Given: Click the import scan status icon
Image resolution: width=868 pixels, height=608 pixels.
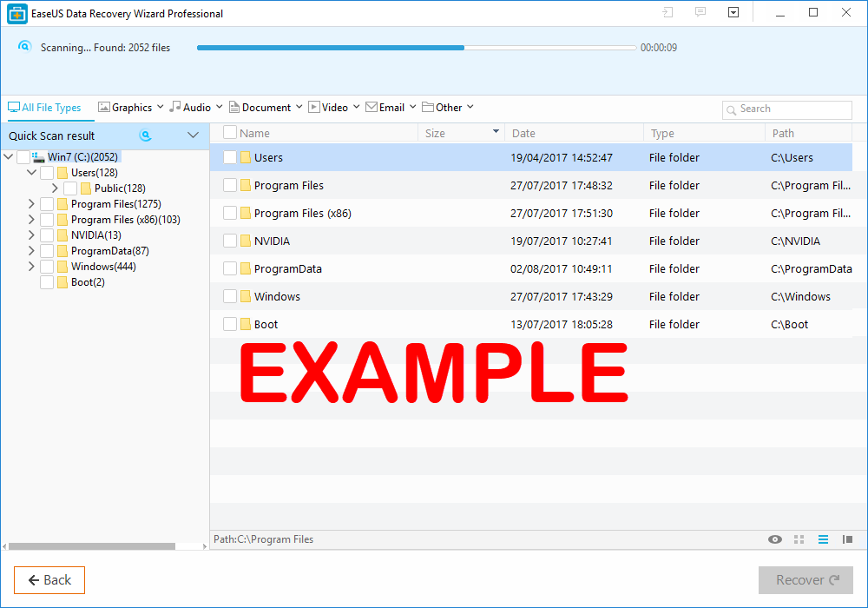Looking at the screenshot, I should [667, 12].
